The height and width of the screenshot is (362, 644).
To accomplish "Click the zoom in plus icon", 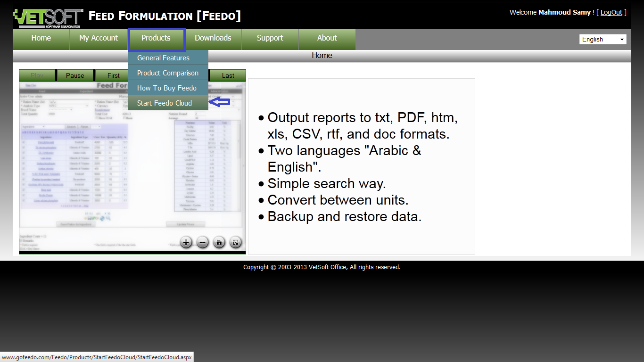I will coord(186,242).
